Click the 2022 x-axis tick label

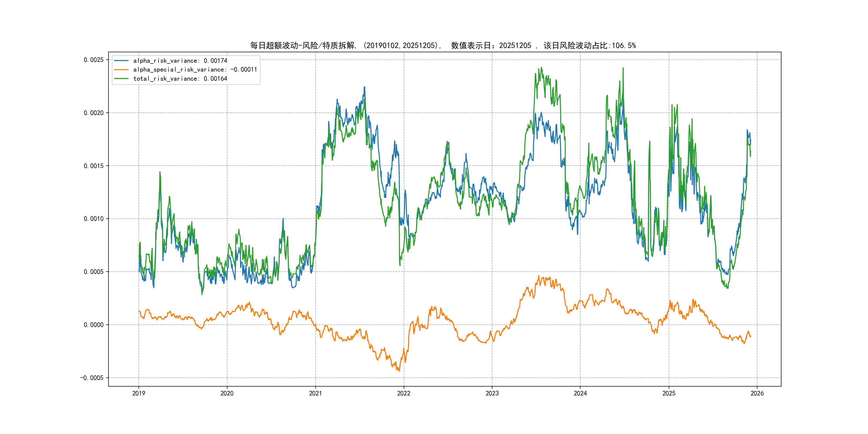(404, 393)
